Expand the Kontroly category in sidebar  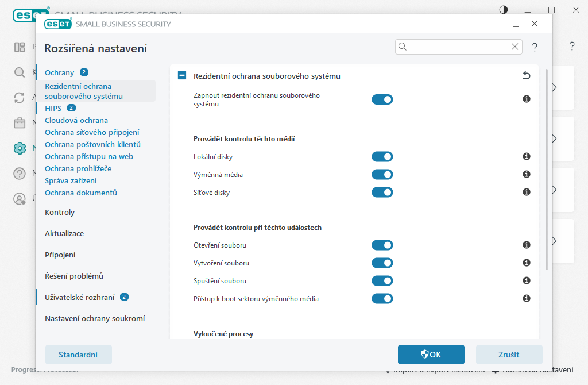(x=60, y=213)
